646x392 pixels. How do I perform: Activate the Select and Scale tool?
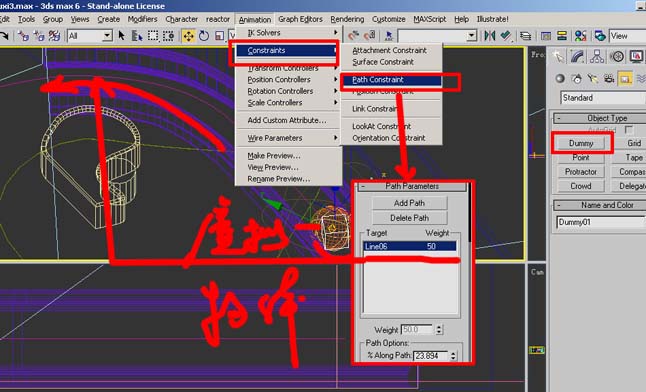[x=220, y=36]
